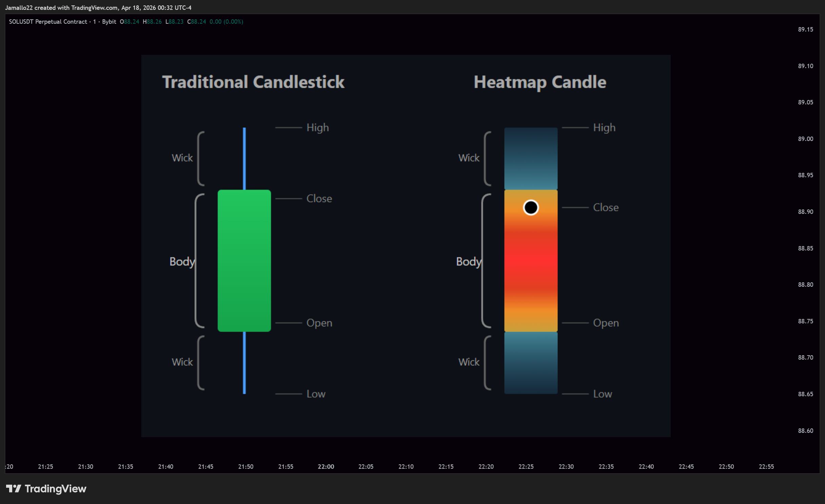Click 22:30 on the time axis
Screen dimensions: 825x504
[566, 467]
